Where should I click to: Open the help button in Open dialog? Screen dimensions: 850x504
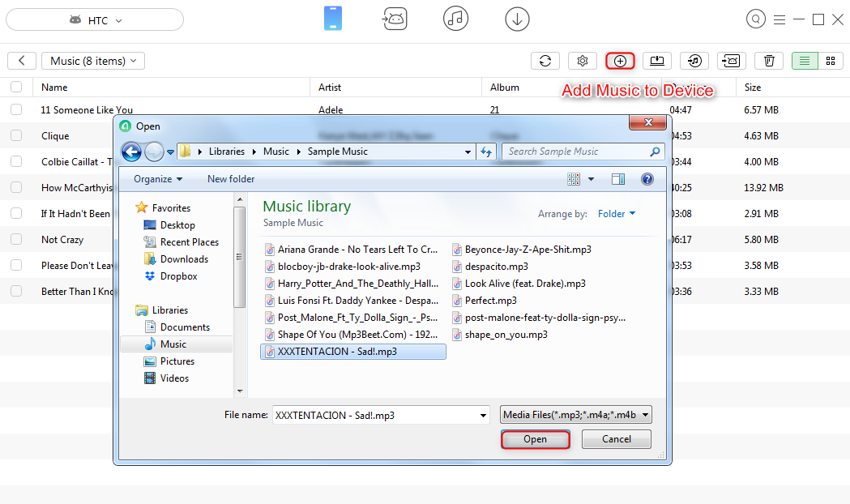pyautogui.click(x=647, y=179)
